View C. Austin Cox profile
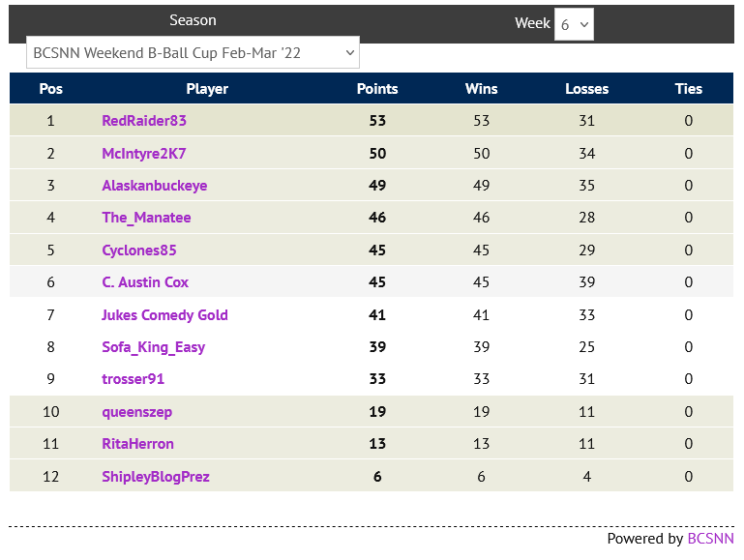This screenshot has height=560, width=744. 145,282
